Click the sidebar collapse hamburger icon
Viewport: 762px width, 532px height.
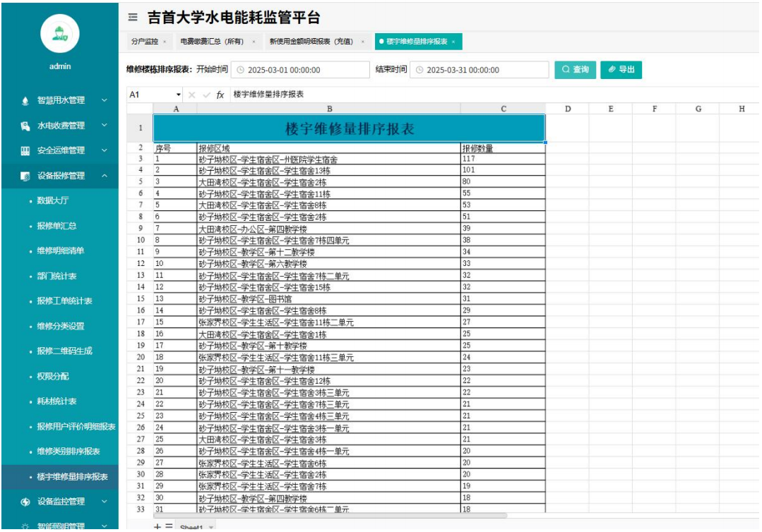coord(133,18)
